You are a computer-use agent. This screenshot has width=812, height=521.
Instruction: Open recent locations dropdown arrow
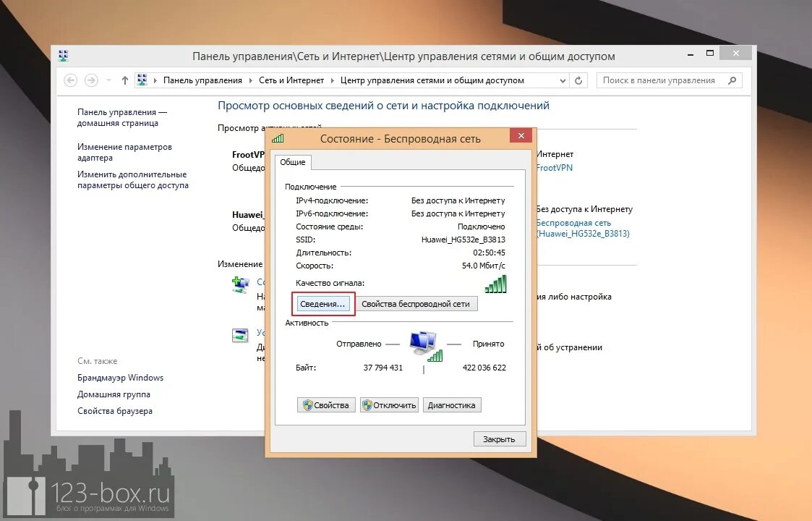pyautogui.click(x=108, y=80)
